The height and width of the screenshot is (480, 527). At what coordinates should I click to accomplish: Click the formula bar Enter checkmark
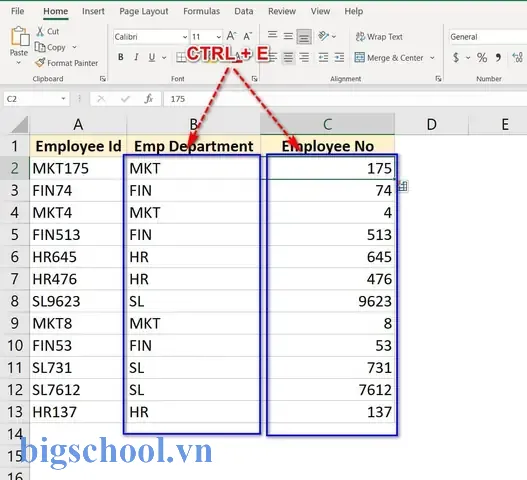point(125,99)
